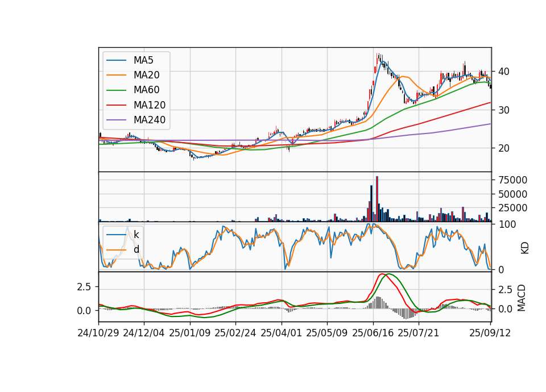Viewport: 546px width, 392px height.
Task: Click the KD axis title
Action: (525, 248)
